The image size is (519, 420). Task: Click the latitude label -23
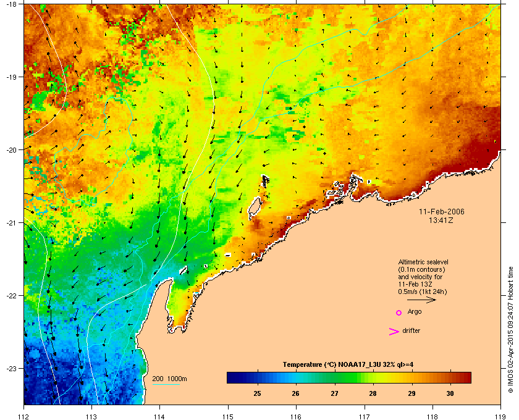point(12,368)
